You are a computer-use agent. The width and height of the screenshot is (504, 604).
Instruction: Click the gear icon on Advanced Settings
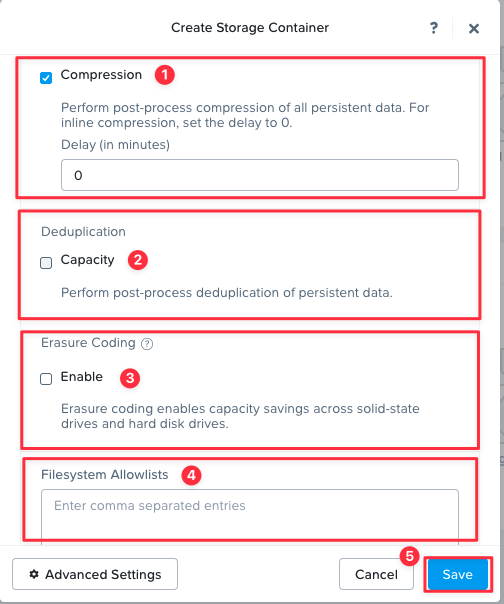pyautogui.click(x=34, y=574)
